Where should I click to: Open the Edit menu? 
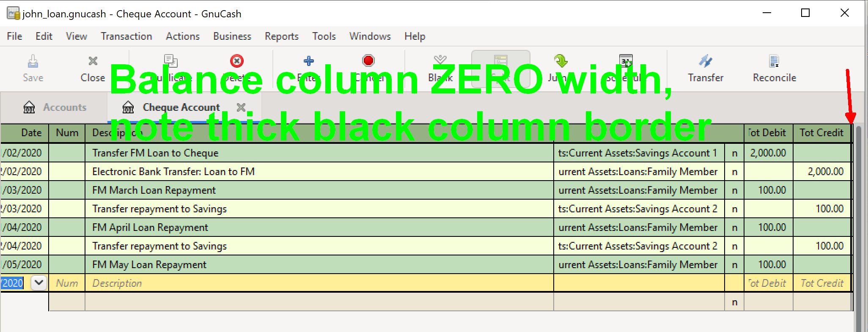tap(44, 36)
